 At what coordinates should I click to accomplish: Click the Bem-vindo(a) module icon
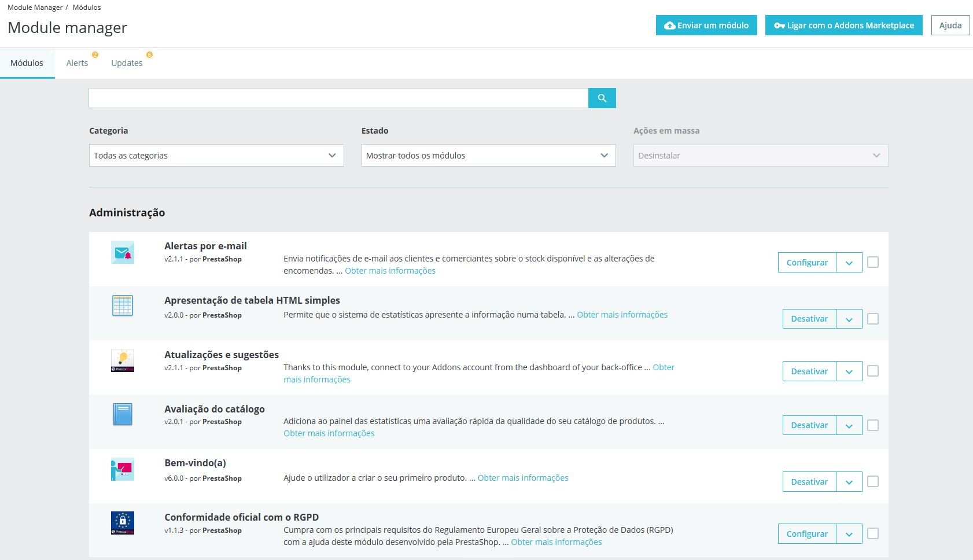[x=123, y=469]
